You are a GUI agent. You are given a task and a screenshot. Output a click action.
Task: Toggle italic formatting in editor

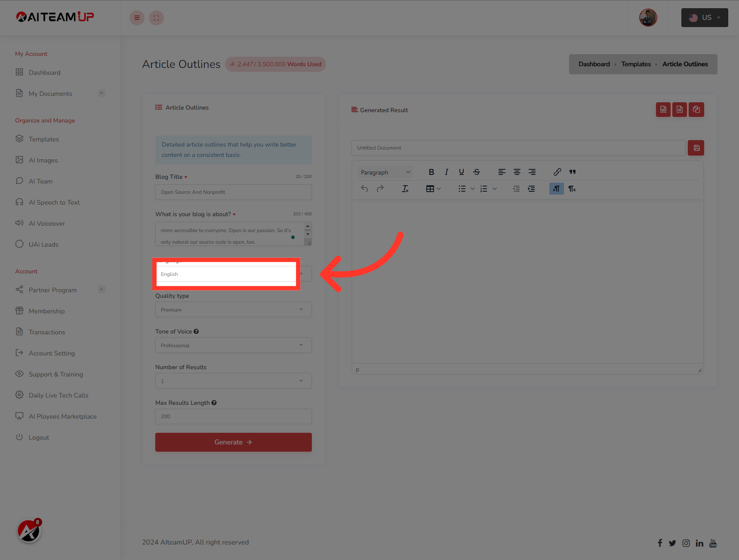(x=446, y=172)
